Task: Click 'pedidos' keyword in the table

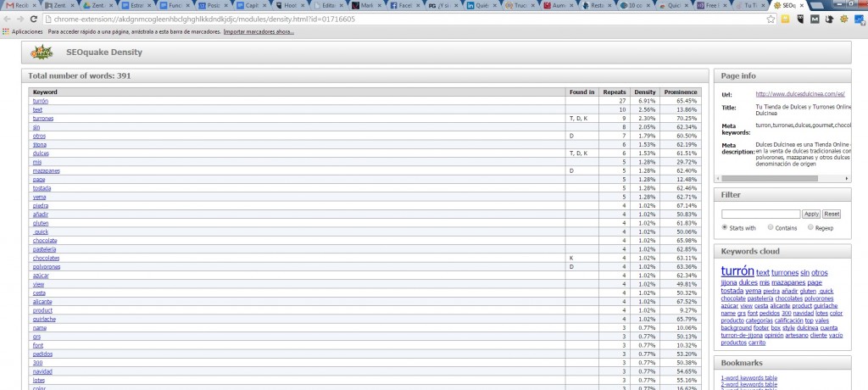Action: click(x=42, y=354)
